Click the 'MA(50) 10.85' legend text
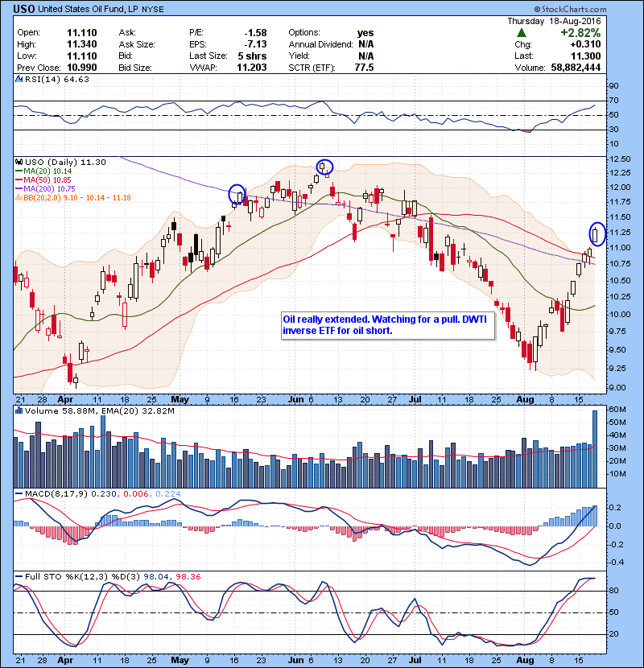Image resolution: width=644 pixels, height=668 pixels. pyautogui.click(x=47, y=180)
